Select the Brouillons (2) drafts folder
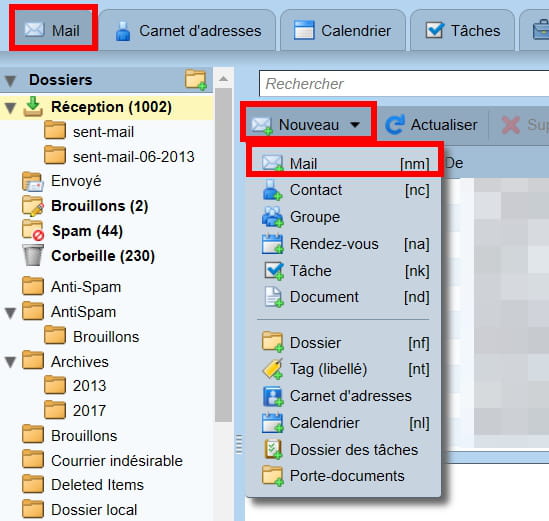The width and height of the screenshot is (549, 521). point(85,206)
